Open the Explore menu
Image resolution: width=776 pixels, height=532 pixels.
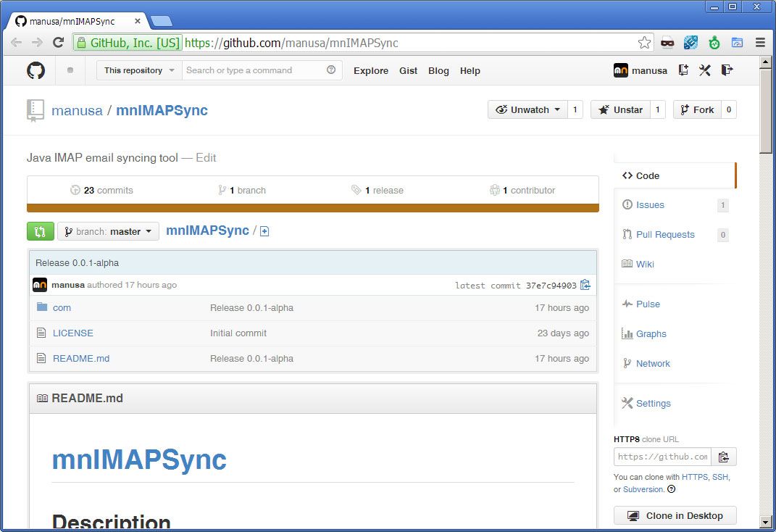click(x=371, y=70)
